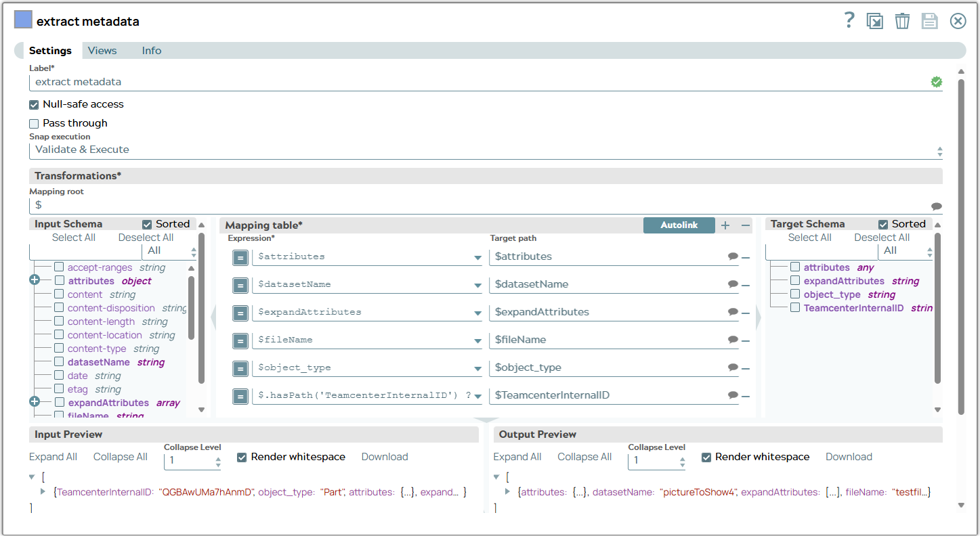Switch to the Views tab
This screenshot has width=980, height=536.
point(102,51)
